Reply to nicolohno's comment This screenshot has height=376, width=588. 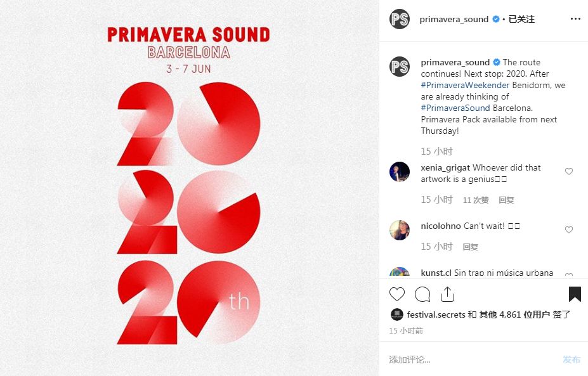coord(470,247)
